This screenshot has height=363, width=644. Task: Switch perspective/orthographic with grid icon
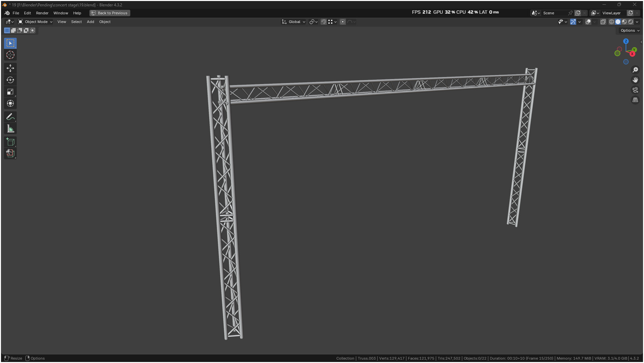(x=635, y=100)
